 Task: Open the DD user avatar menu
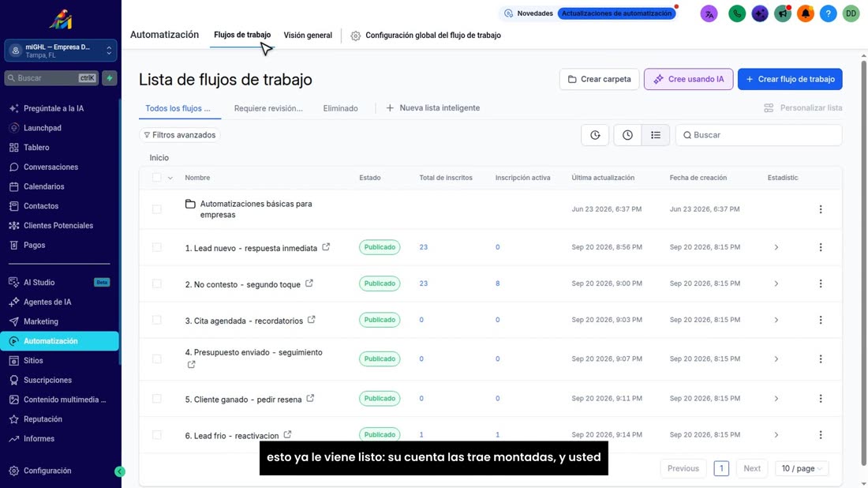pos(851,14)
